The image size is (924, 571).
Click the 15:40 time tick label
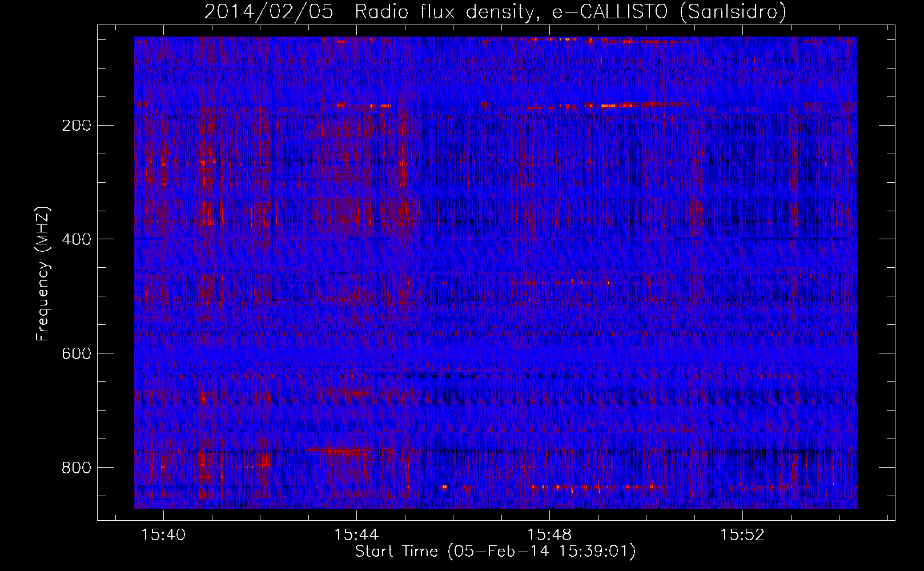click(x=163, y=535)
